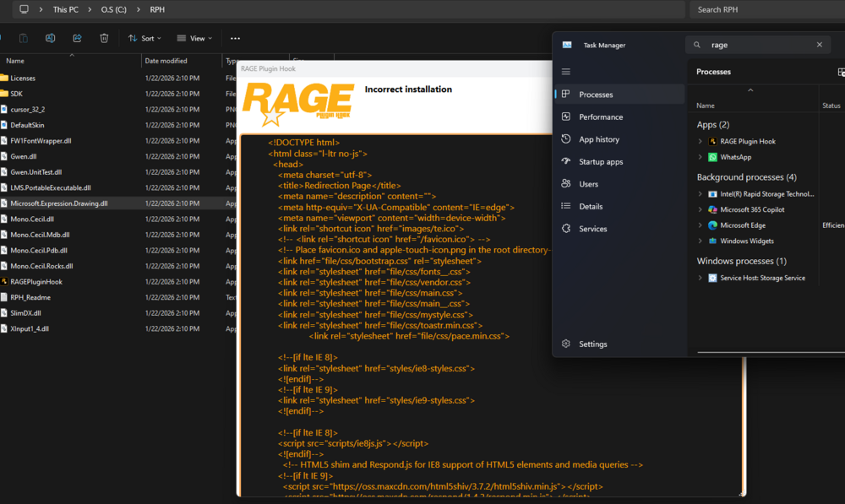Select the RAGEPluginHook file in the list

coord(36,282)
